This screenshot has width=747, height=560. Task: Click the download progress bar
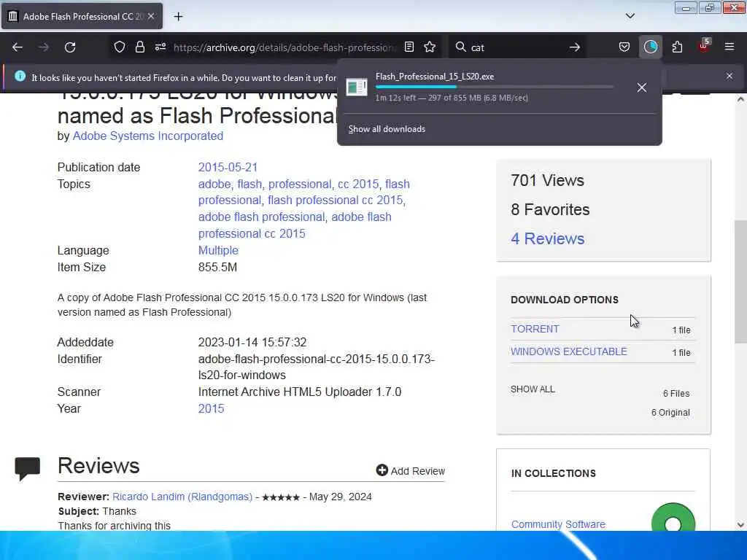point(494,87)
